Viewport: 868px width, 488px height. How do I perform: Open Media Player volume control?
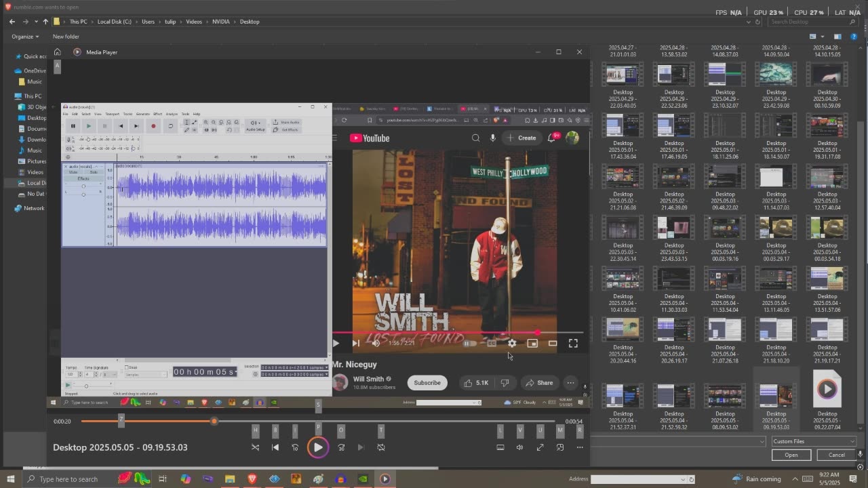click(x=520, y=447)
